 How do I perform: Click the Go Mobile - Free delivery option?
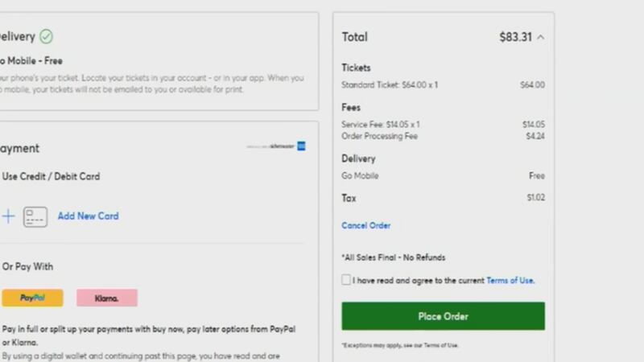click(31, 61)
